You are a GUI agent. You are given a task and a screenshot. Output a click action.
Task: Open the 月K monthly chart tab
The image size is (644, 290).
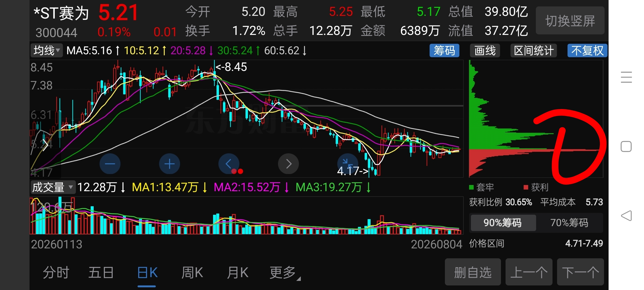[x=237, y=273]
